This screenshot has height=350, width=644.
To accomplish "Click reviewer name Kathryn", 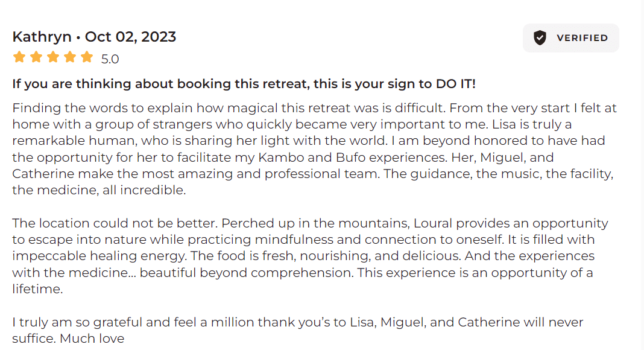I will (x=42, y=37).
